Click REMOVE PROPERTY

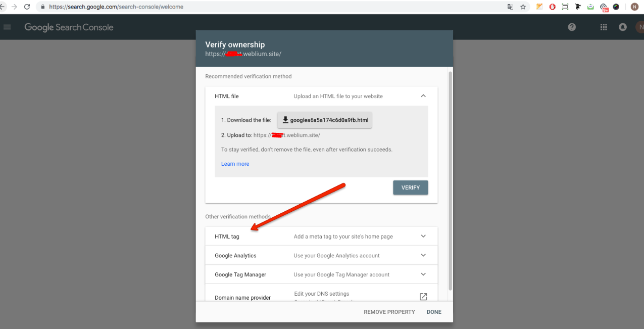tap(389, 312)
